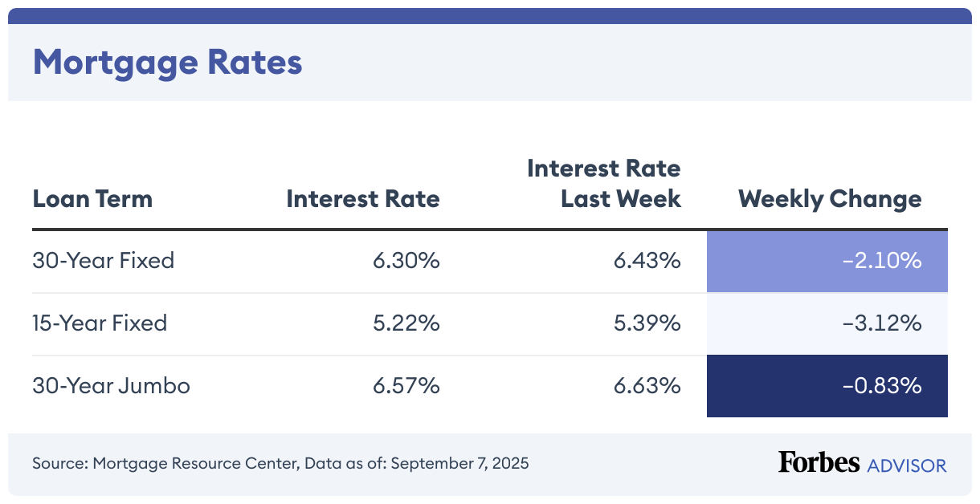
Task: Select the 5.22% interest rate value
Action: pyautogui.click(x=406, y=323)
